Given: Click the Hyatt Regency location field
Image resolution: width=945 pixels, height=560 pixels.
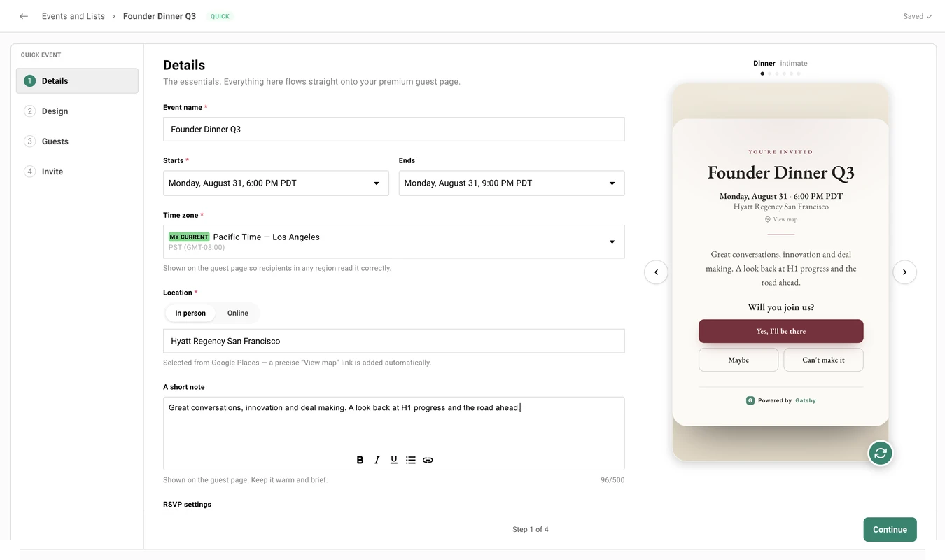Looking at the screenshot, I should tap(393, 341).
